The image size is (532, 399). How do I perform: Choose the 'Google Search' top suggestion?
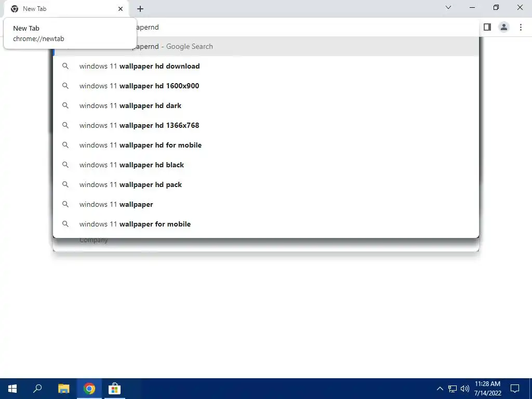(x=266, y=46)
